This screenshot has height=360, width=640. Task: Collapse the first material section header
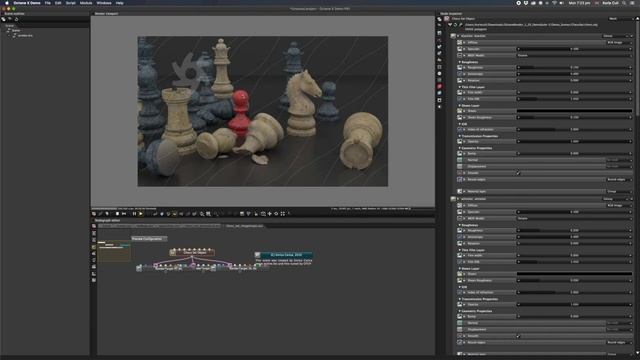point(458,36)
